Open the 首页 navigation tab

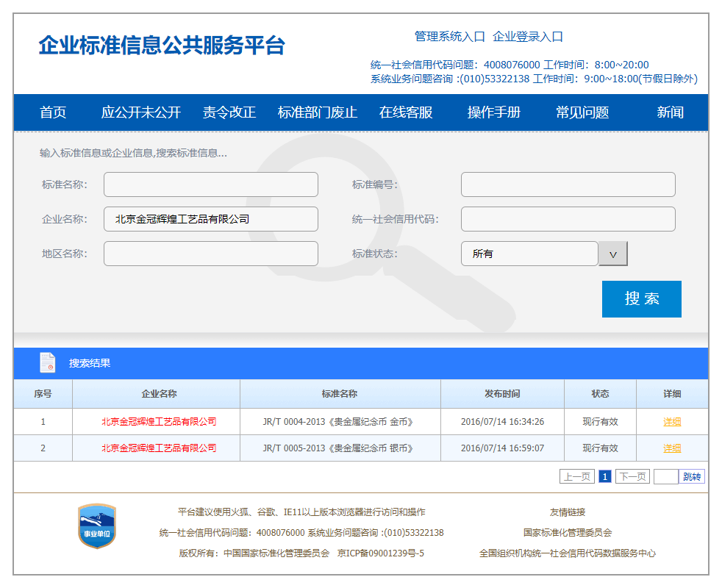(53, 112)
